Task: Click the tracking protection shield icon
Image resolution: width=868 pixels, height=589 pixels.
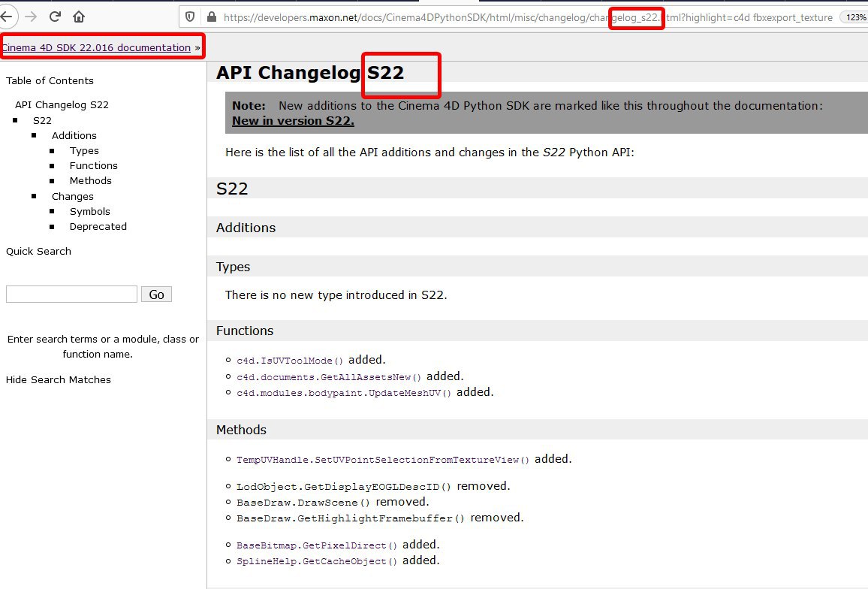Action: pos(190,17)
